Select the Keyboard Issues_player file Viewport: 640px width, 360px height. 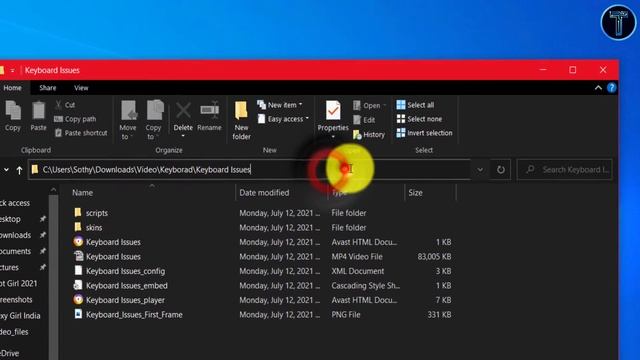(x=125, y=300)
